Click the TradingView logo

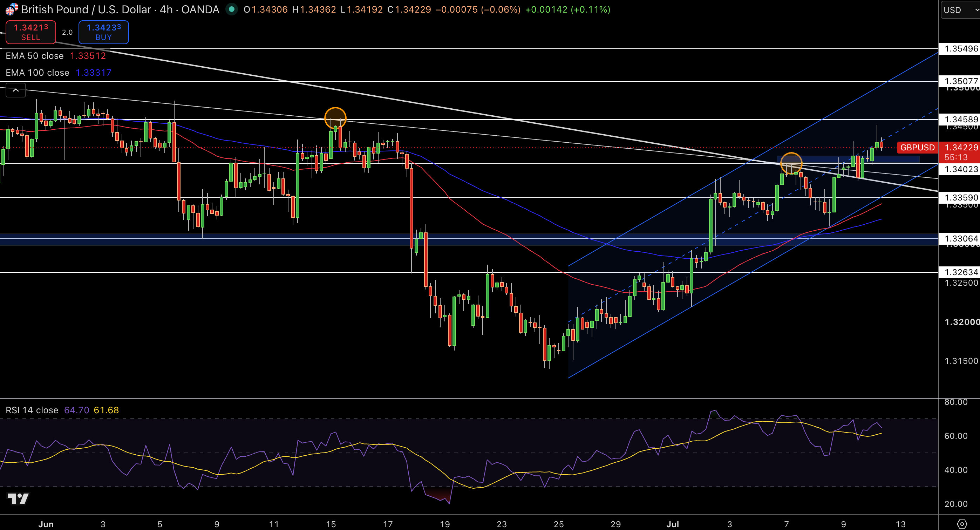click(18, 498)
